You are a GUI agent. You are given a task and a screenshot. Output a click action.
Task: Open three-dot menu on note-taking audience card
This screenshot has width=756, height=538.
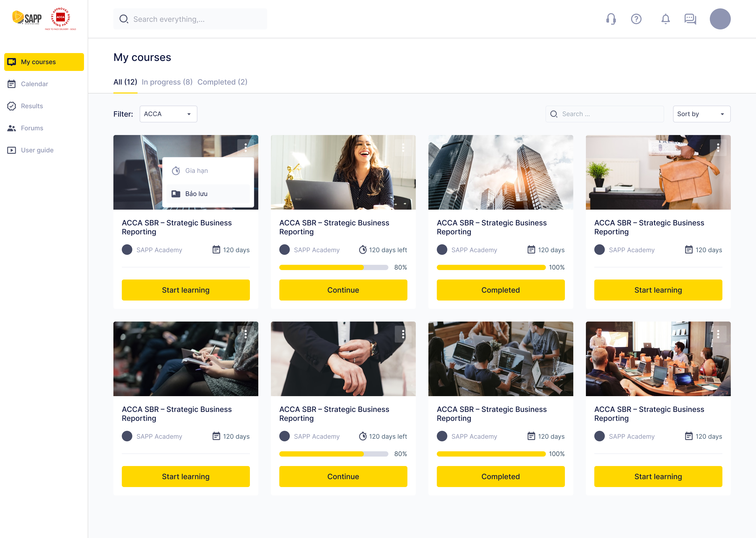(245, 334)
